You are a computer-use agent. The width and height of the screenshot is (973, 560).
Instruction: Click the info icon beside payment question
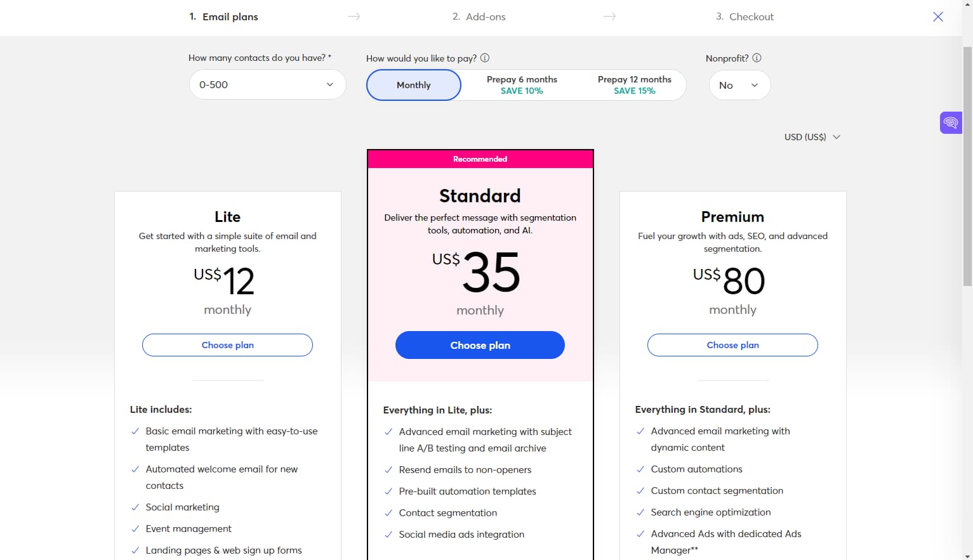pos(484,58)
